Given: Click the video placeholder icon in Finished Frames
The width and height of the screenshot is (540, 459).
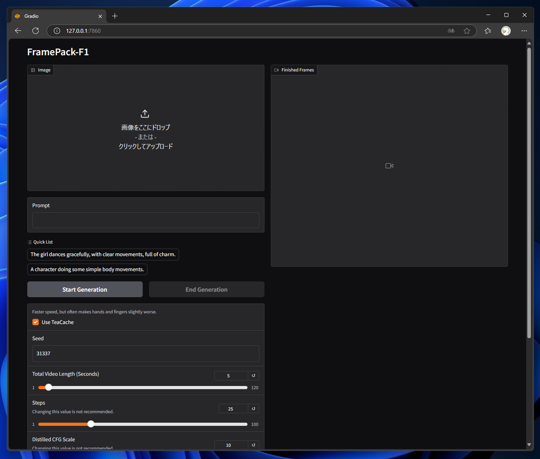Looking at the screenshot, I should [x=389, y=166].
